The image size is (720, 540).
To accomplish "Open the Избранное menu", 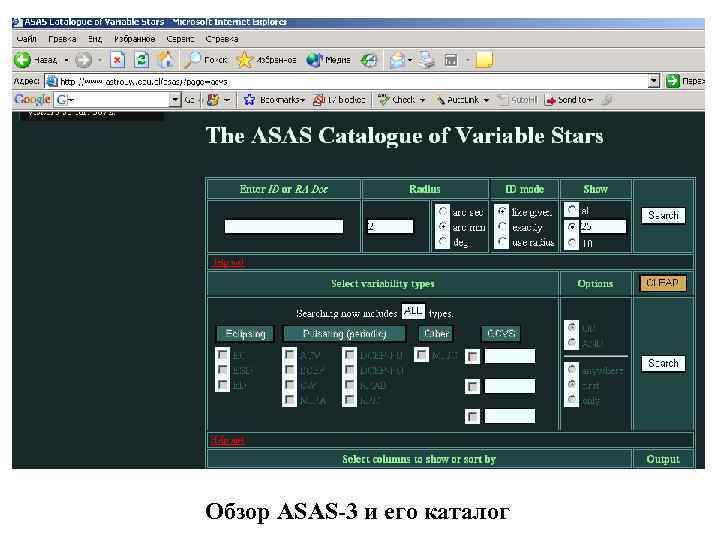I will point(135,39).
